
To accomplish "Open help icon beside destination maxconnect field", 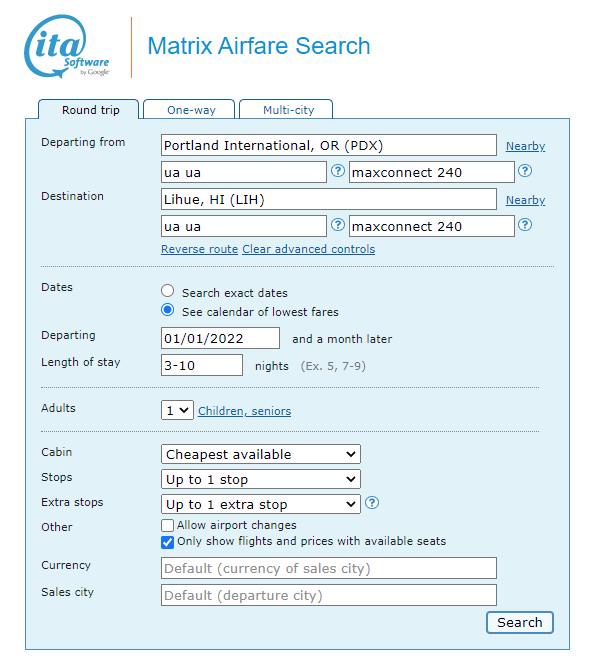I will 525,225.
